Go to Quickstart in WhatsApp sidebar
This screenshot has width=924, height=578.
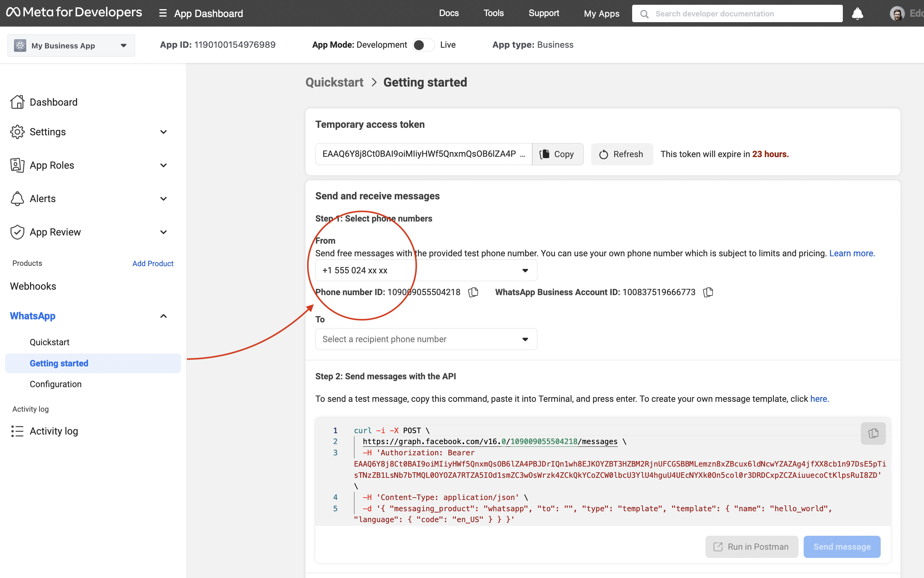pyautogui.click(x=50, y=342)
